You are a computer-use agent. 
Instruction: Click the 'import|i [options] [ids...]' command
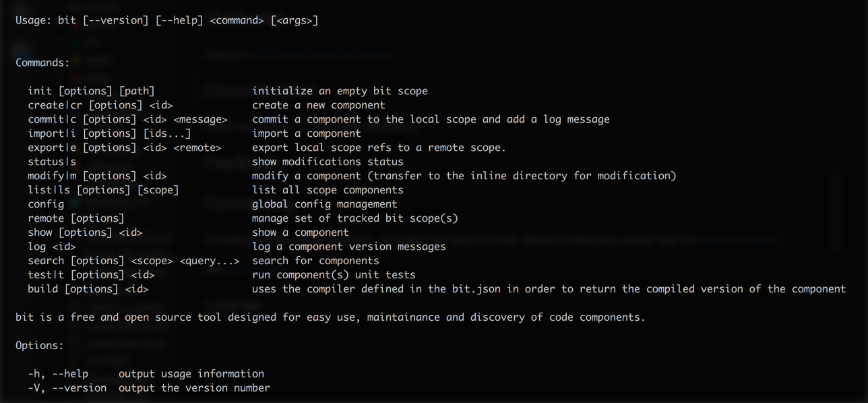point(109,133)
